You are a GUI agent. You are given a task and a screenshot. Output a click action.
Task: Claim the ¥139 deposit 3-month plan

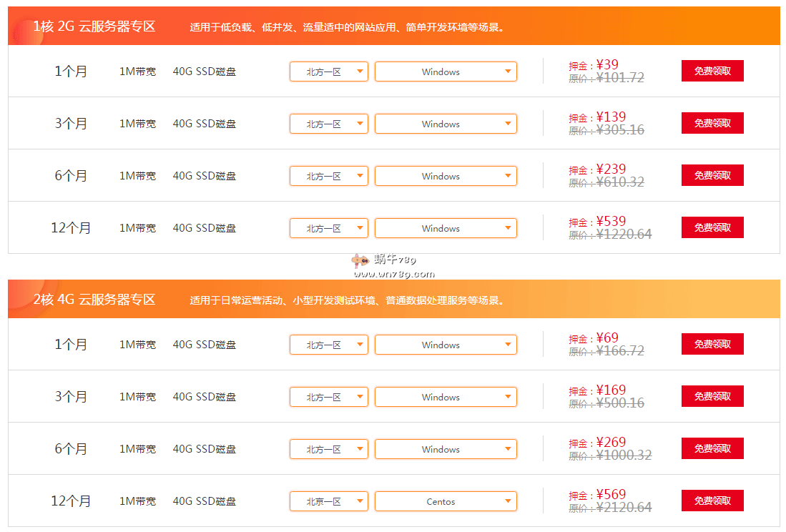coord(712,123)
